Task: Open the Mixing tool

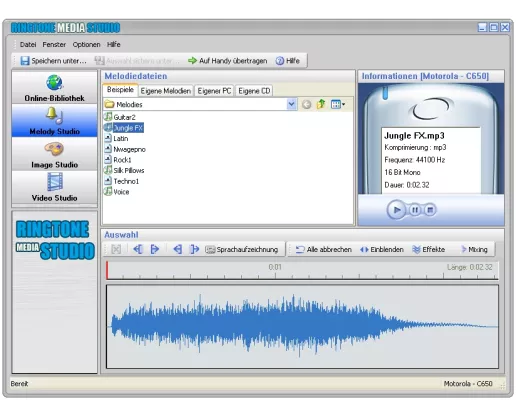Action: pos(474,249)
